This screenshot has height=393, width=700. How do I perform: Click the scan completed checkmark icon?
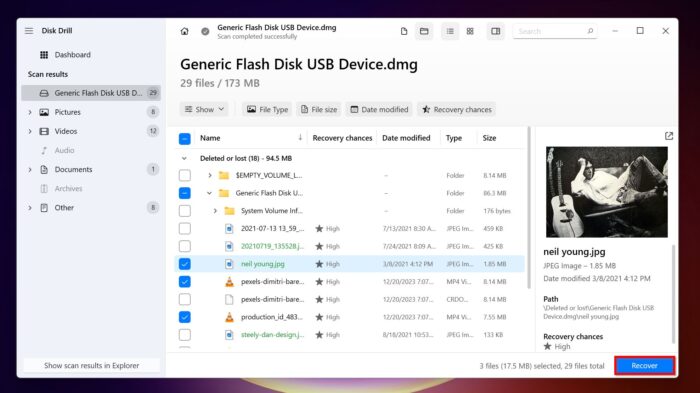coord(205,31)
